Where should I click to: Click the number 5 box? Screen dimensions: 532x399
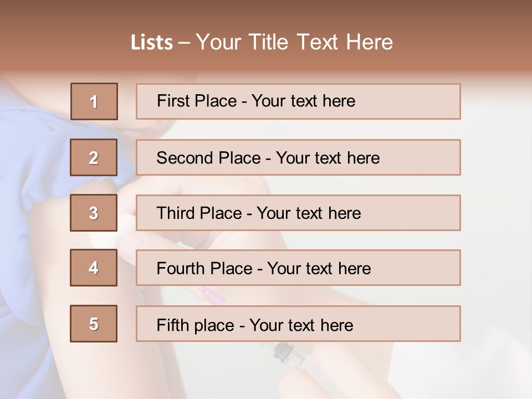pos(94,324)
